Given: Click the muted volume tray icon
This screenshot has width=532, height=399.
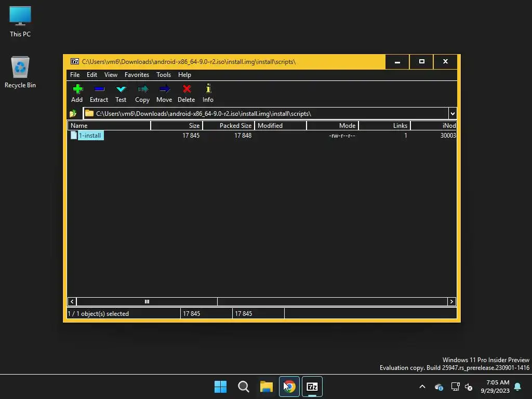Looking at the screenshot, I should coord(469,387).
